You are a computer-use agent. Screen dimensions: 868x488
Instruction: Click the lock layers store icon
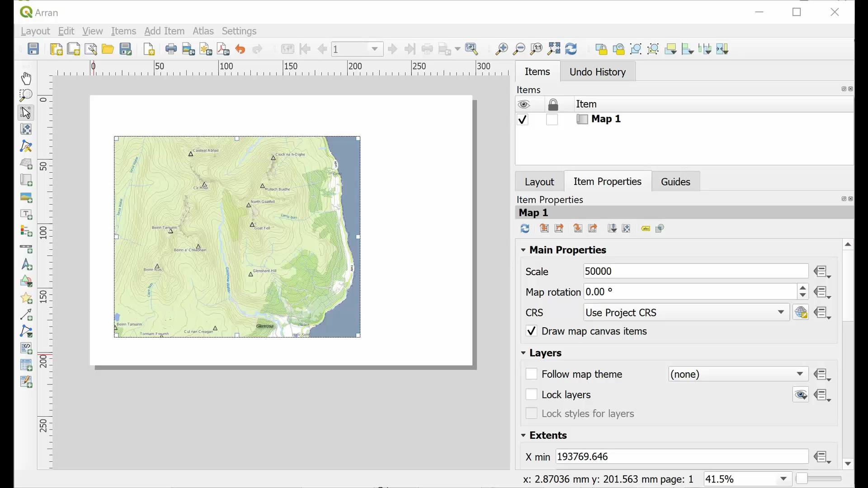tap(823, 394)
